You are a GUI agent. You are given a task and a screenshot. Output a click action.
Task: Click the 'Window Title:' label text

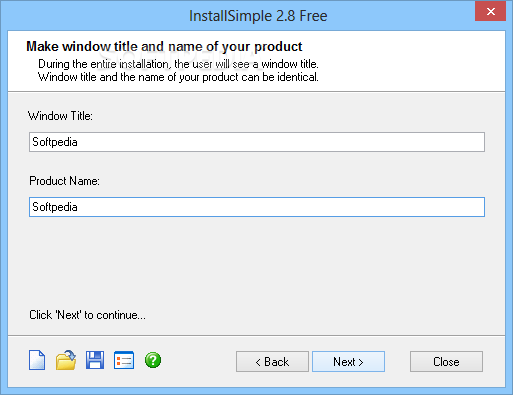(60, 116)
